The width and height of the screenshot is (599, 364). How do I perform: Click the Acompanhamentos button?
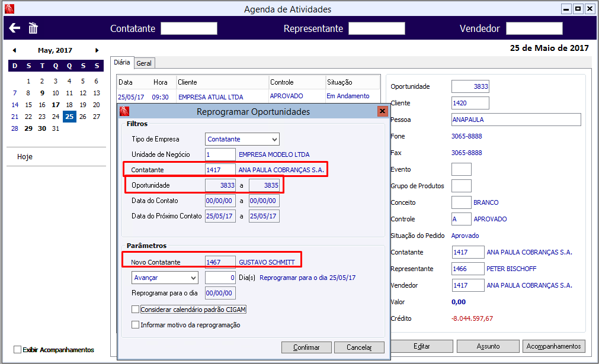click(x=554, y=346)
